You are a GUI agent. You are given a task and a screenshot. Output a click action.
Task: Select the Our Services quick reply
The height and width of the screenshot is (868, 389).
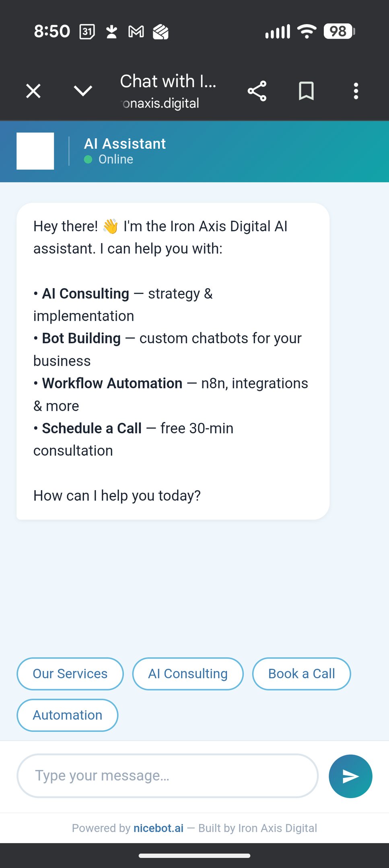tap(70, 674)
